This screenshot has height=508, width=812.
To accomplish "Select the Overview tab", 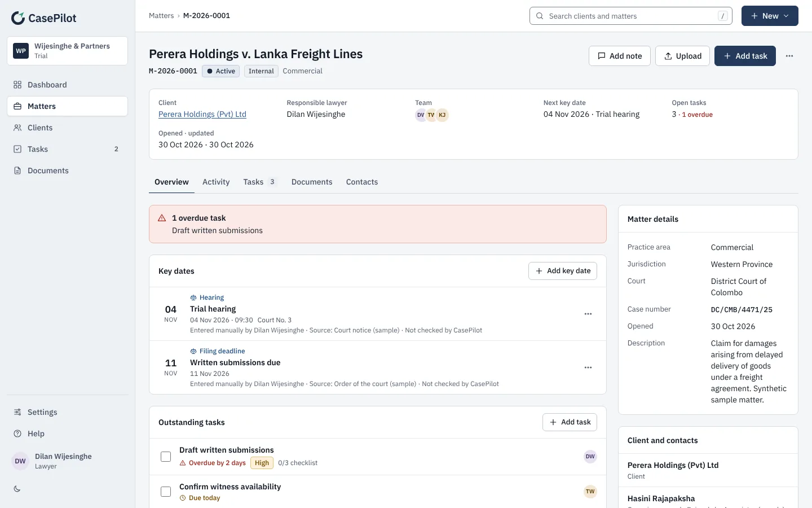I will [x=171, y=182].
